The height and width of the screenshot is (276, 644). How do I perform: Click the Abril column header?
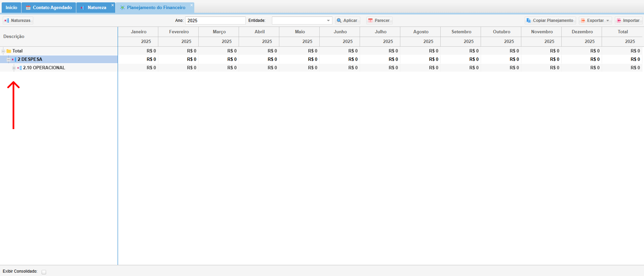259,32
